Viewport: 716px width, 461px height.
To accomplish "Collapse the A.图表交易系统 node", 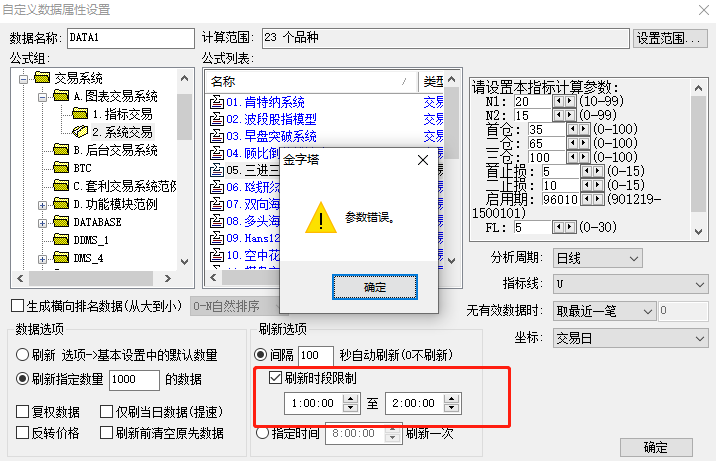I will click(42, 97).
